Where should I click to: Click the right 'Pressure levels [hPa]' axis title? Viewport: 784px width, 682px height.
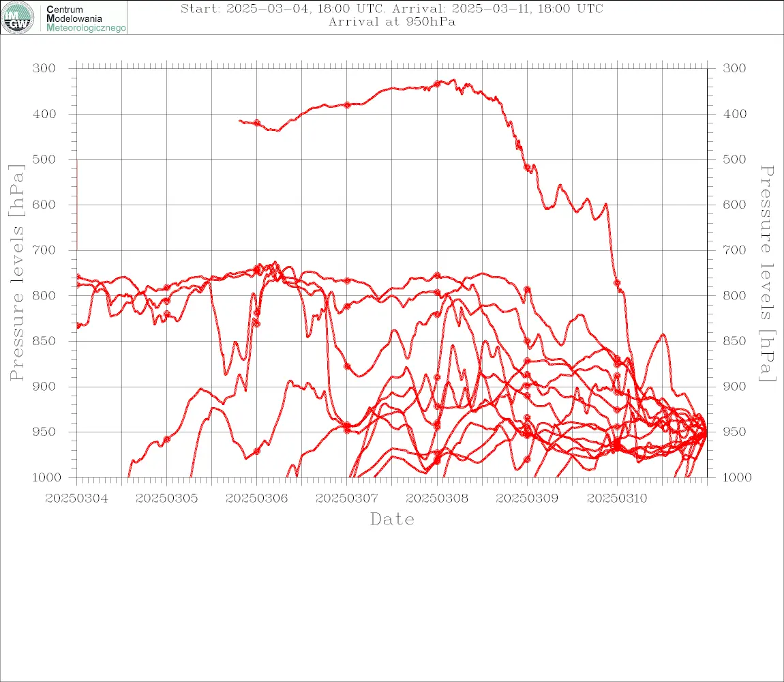coord(767,273)
